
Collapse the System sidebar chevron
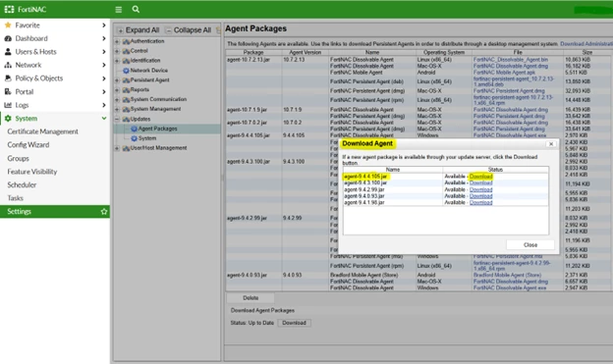pos(103,118)
